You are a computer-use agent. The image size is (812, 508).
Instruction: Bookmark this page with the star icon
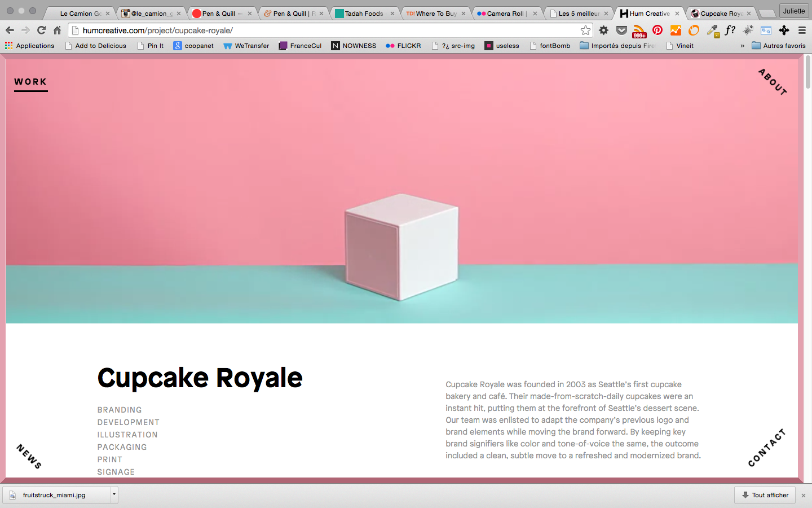[x=585, y=30]
